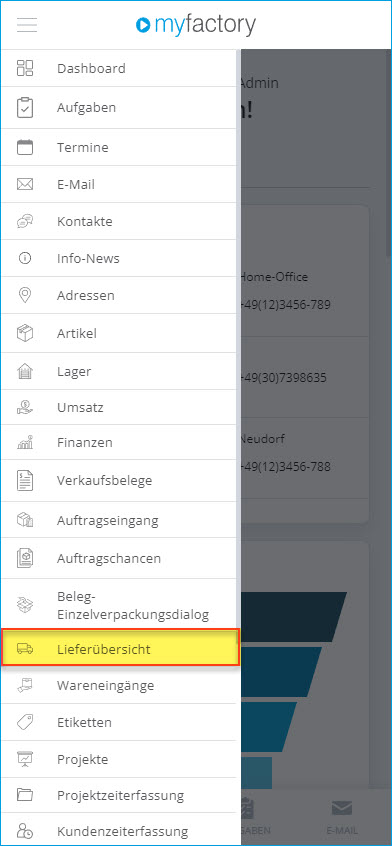Click the Dashboard grid icon

coord(25,68)
